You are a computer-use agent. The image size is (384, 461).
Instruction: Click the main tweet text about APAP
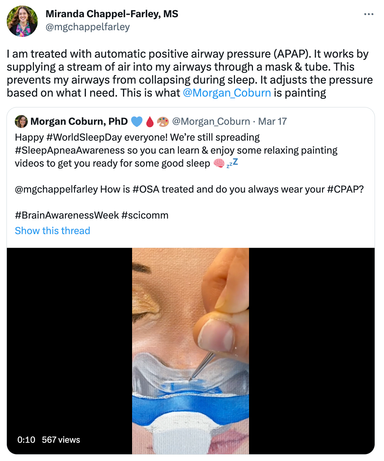pos(190,73)
